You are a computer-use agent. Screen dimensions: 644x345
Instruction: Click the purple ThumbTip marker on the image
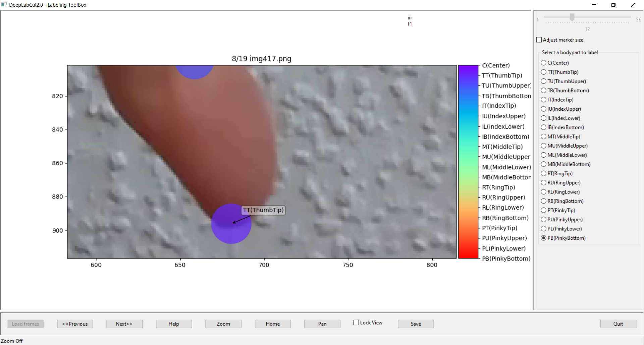tap(231, 224)
